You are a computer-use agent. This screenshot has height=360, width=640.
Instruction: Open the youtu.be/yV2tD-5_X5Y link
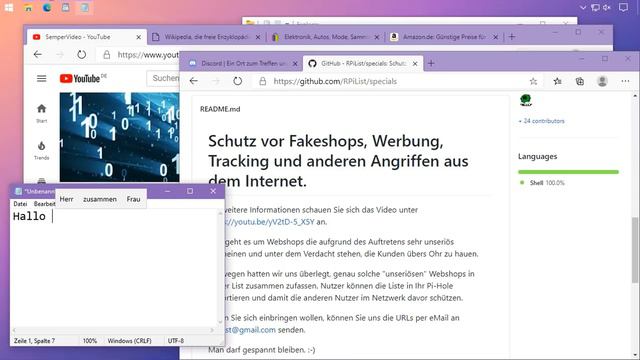[269, 222]
